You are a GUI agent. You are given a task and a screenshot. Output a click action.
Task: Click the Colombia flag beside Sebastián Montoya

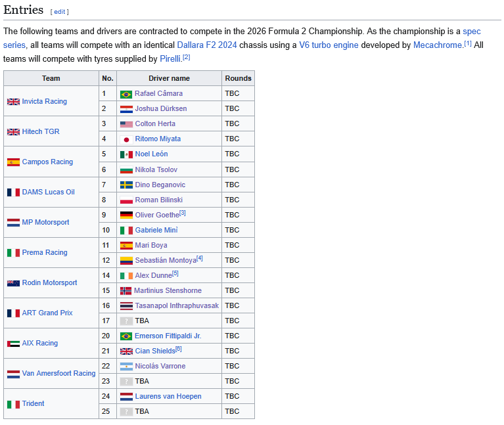pyautogui.click(x=126, y=261)
